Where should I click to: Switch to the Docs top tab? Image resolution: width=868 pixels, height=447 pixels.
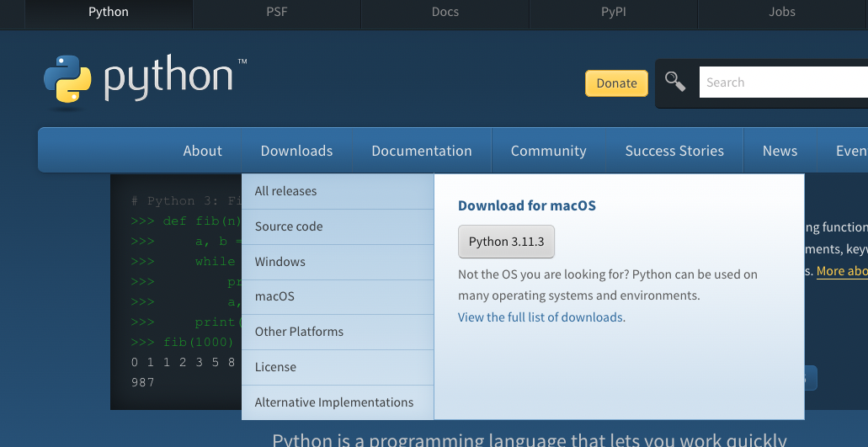point(445,12)
